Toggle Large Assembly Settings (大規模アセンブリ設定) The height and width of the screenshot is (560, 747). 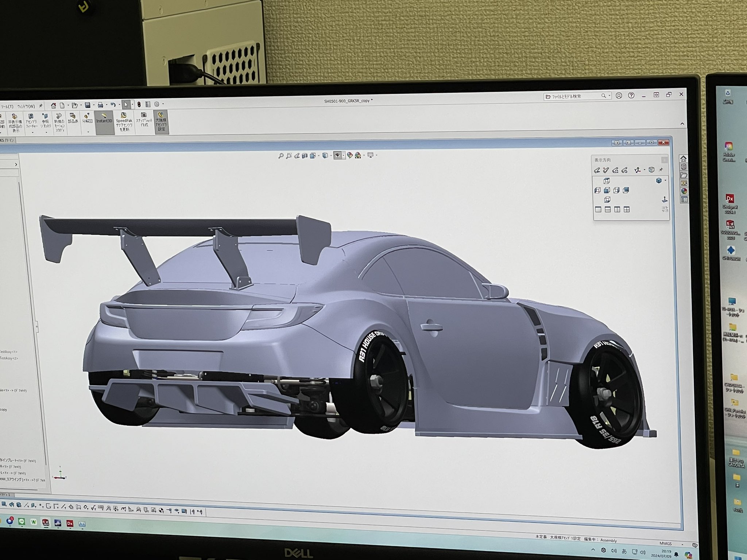161,121
